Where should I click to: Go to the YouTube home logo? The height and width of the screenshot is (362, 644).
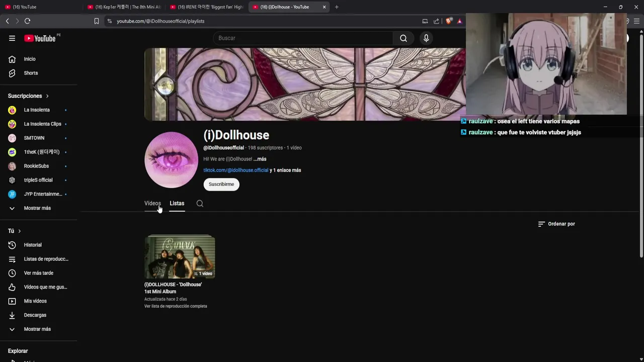pos(40,38)
